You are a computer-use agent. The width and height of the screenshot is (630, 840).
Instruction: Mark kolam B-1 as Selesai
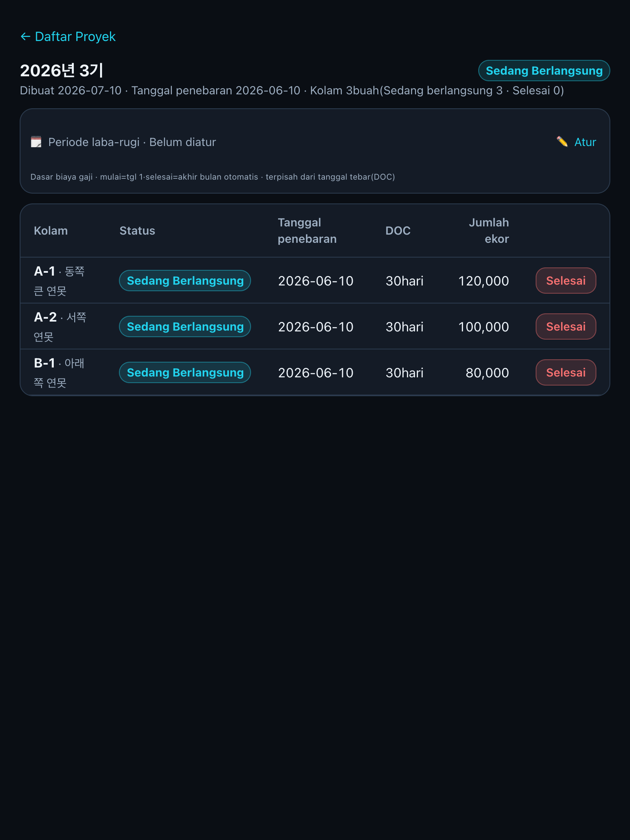point(566,372)
